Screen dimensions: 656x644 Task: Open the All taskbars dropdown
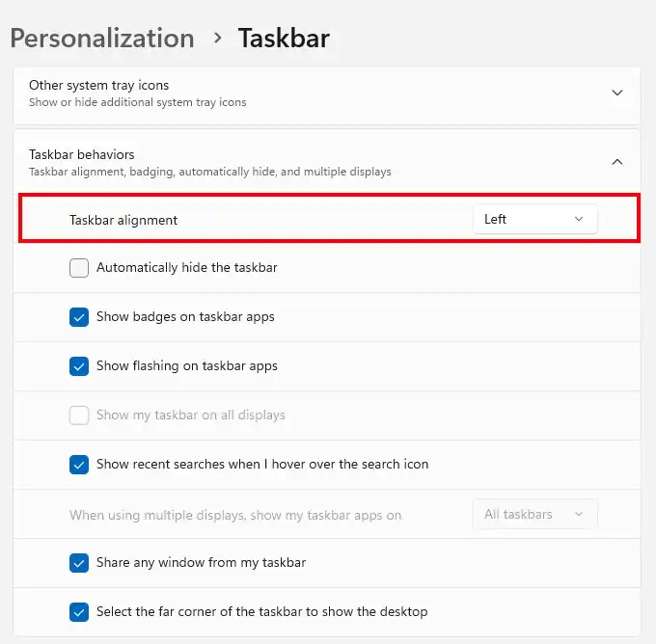[534, 514]
